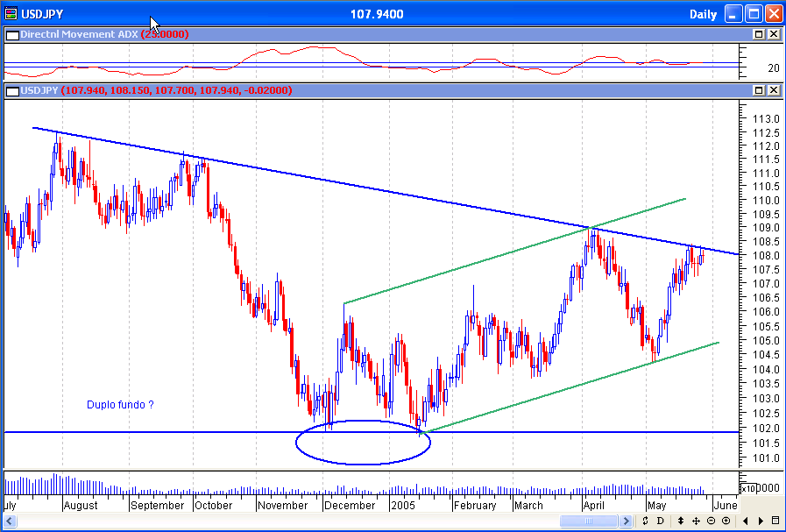Expand toolbar with blue chevron arrow
Image resolution: width=786 pixels, height=532 pixels.
pyautogui.click(x=627, y=521)
